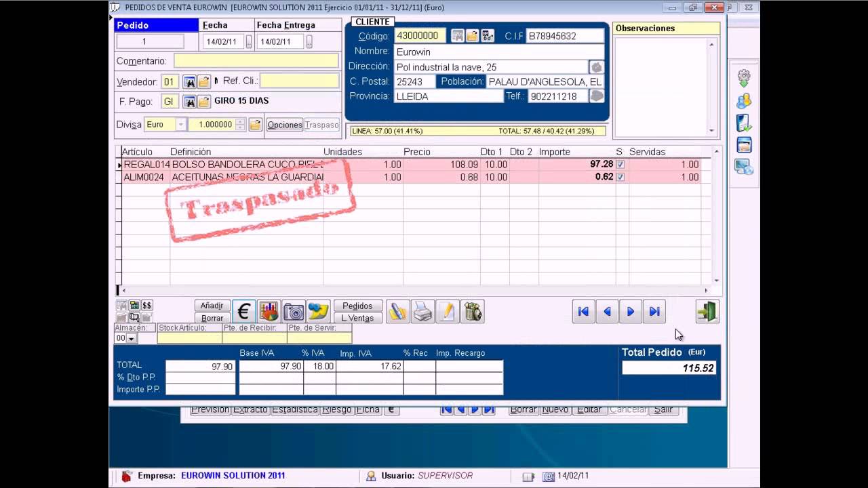The image size is (868, 488).
Task: Go to first order record
Action: [583, 311]
